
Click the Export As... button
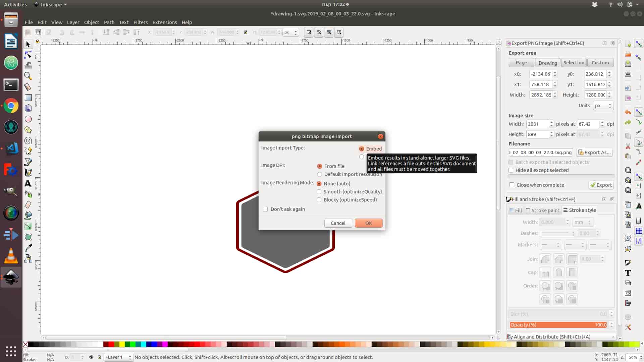point(594,153)
